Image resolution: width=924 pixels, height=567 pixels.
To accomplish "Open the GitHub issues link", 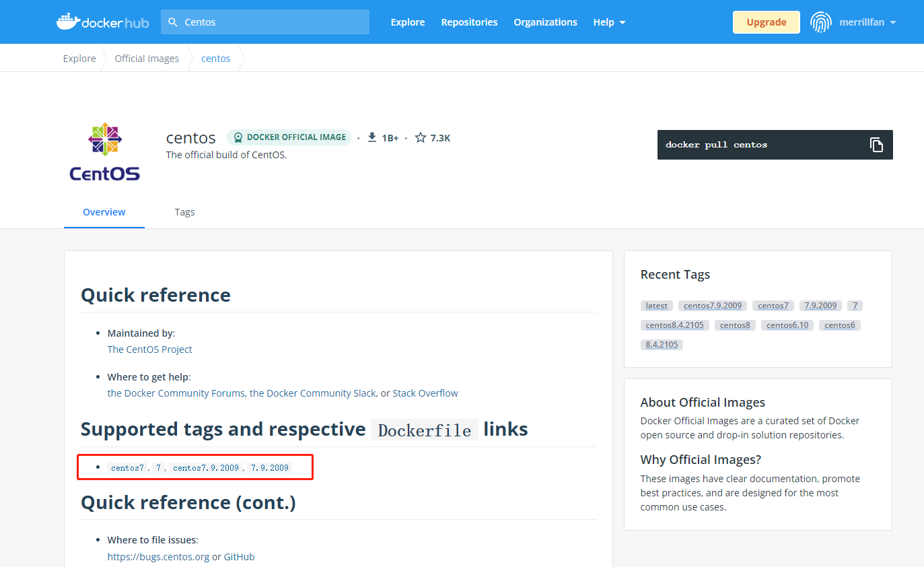I will (239, 557).
